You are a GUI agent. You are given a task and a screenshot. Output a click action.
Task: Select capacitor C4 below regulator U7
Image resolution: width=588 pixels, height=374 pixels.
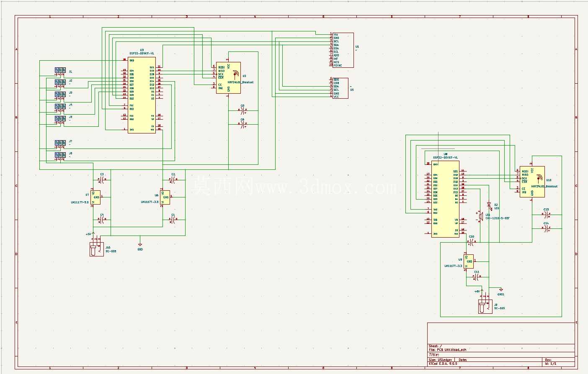click(x=102, y=219)
